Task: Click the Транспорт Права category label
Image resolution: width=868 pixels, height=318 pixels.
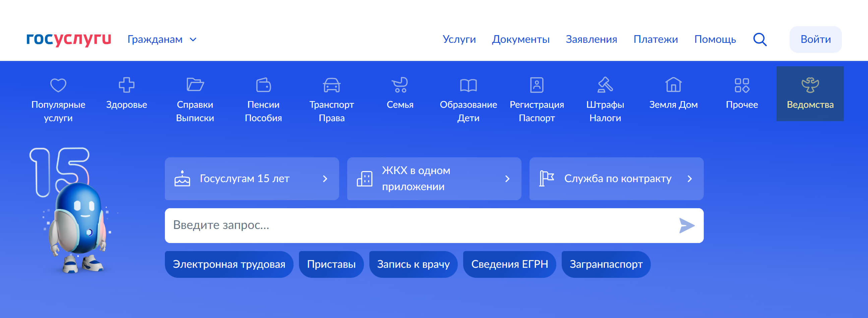Action: [331, 111]
